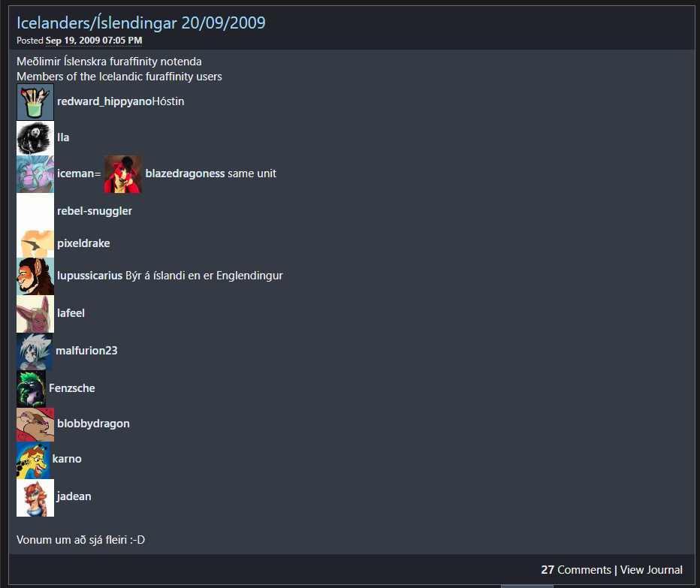This screenshot has height=588, width=700.
Task: Click pixeldrake's orange avatar thumbnail
Action: [35, 244]
